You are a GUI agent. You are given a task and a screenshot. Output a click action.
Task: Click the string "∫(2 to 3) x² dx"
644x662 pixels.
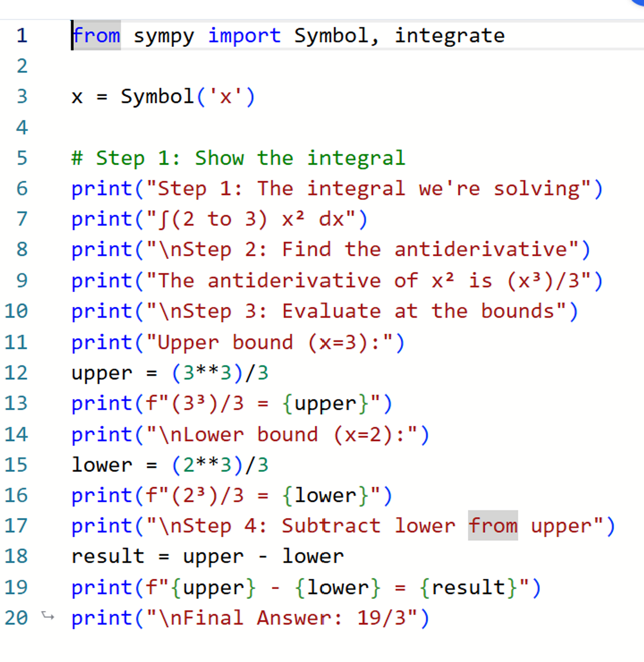point(251,219)
